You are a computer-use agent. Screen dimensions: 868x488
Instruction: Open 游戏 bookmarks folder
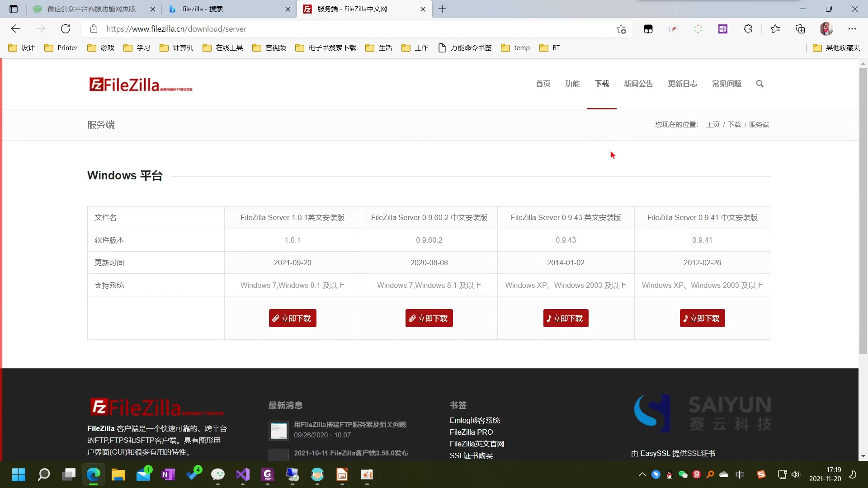click(x=101, y=48)
